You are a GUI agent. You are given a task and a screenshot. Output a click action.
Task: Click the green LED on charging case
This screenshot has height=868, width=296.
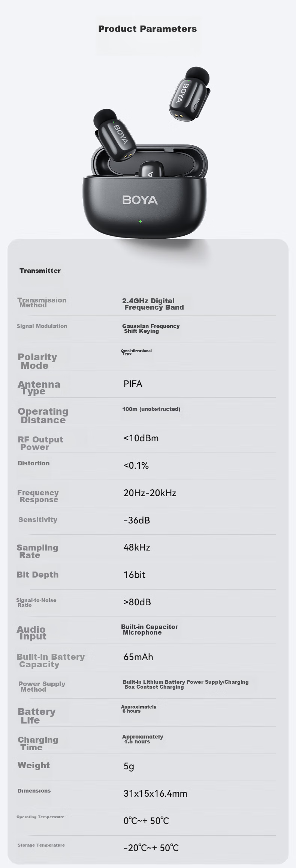[141, 221]
